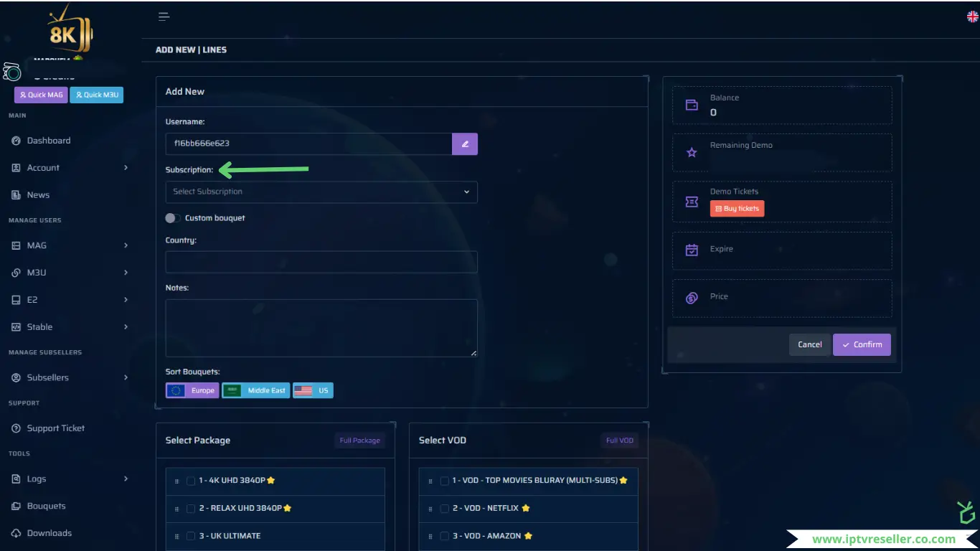The image size is (980, 551).
Task: Click the hamburger menu icon
Action: tap(164, 17)
